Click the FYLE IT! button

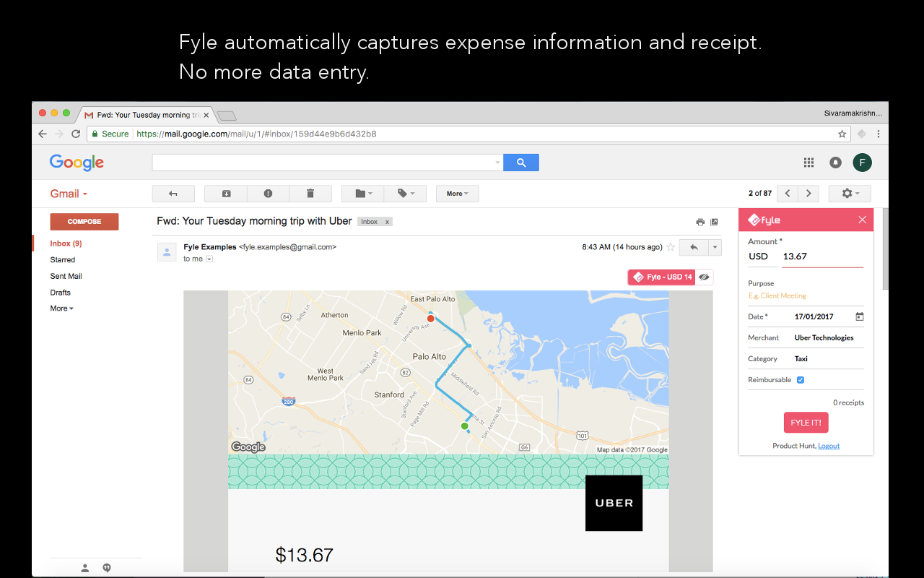pos(806,422)
